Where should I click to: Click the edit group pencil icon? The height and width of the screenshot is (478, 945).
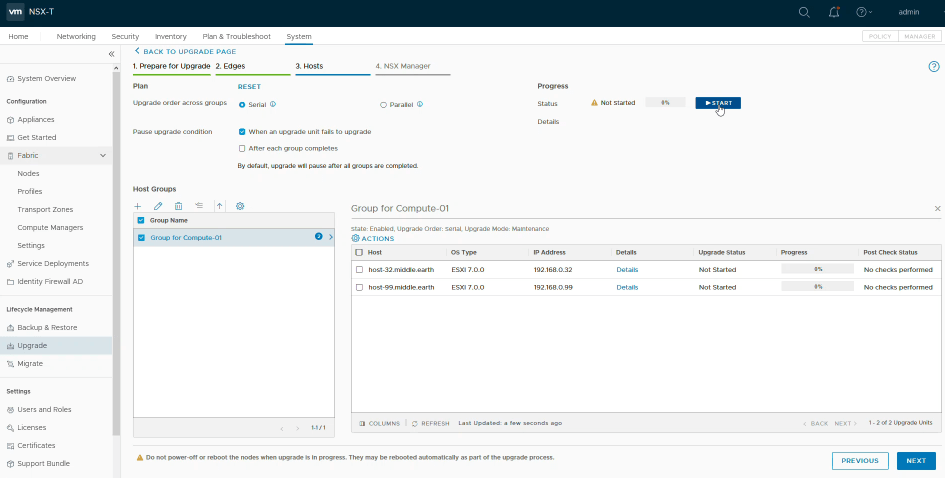158,206
